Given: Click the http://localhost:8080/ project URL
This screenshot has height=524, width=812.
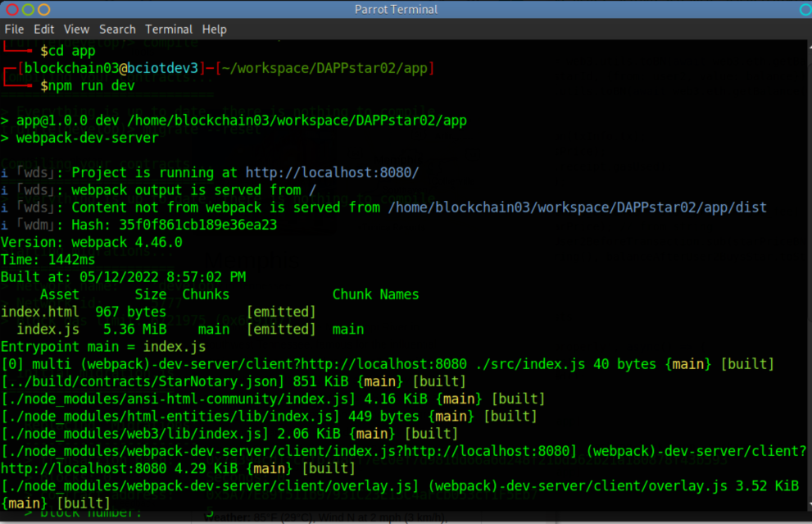Looking at the screenshot, I should point(332,172).
